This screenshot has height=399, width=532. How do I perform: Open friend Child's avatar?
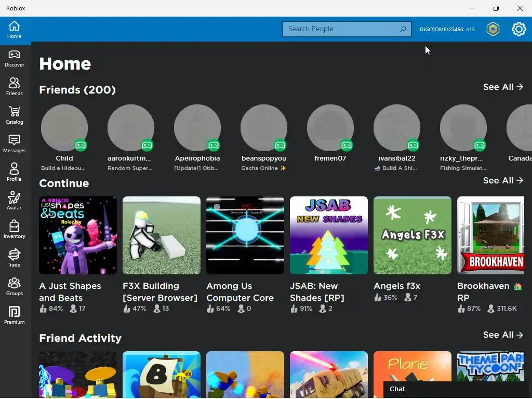click(64, 128)
